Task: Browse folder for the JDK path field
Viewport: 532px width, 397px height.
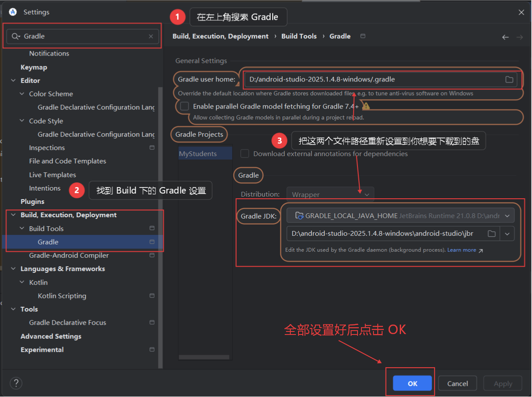Action: [492, 234]
